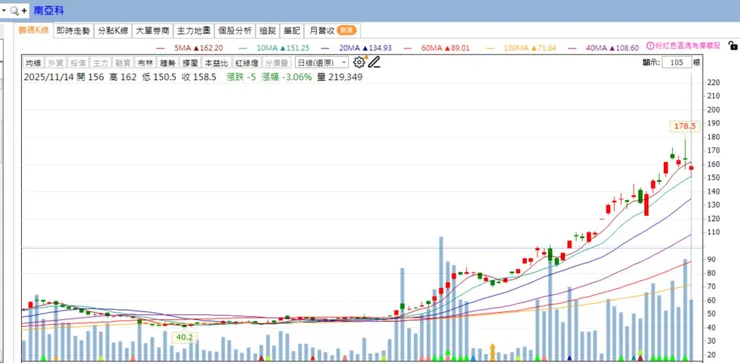740x363 pixels.
Task: Click the teal line swatch before 10MA
Action: click(243, 48)
